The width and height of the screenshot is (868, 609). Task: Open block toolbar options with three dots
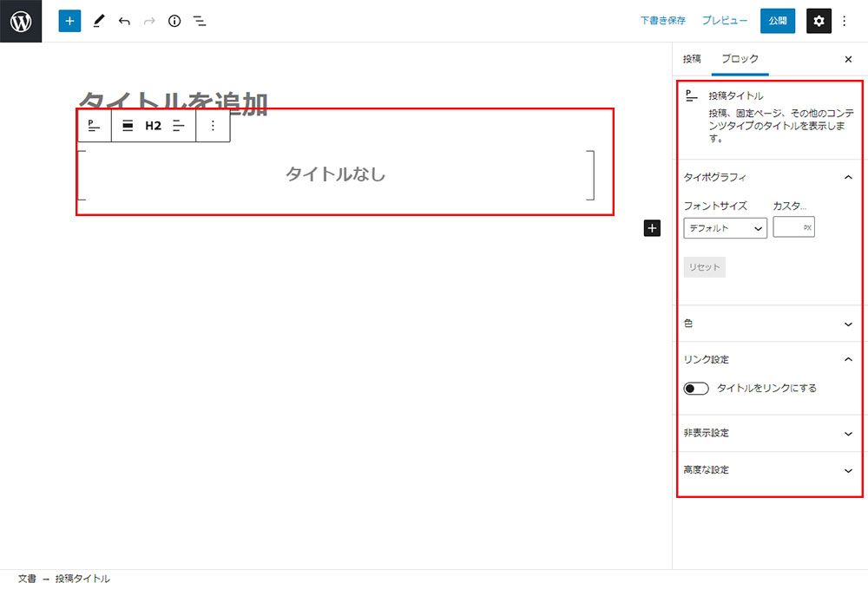(x=214, y=126)
